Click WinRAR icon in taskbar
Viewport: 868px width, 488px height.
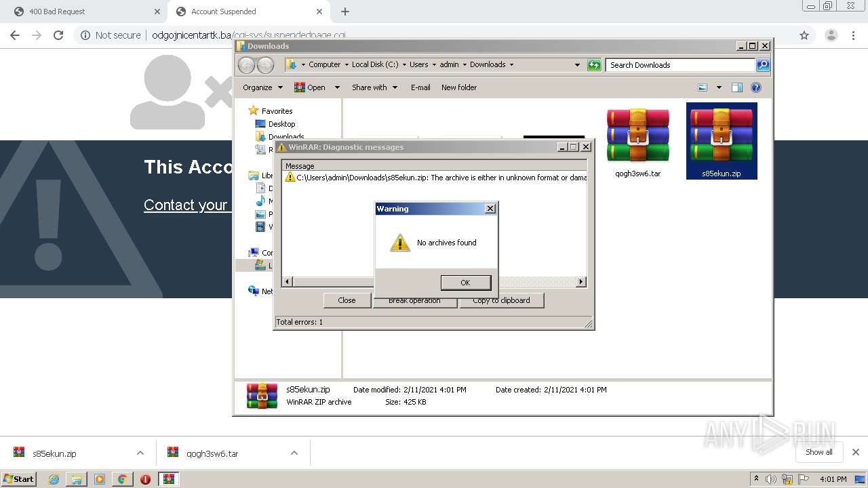pyautogui.click(x=169, y=479)
